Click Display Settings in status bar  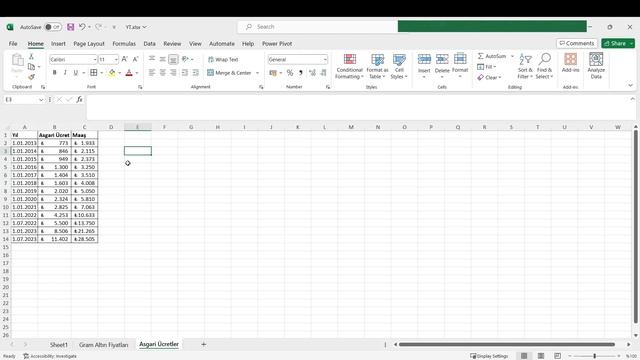click(x=489, y=356)
